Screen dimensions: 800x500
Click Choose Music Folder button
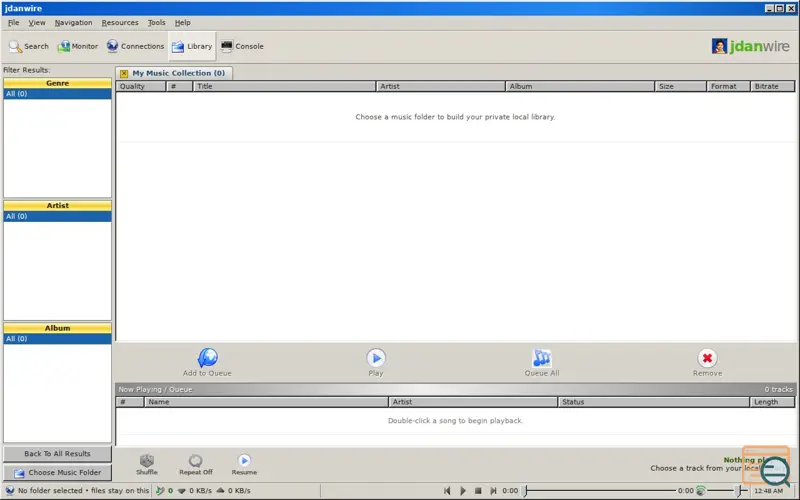click(57, 473)
